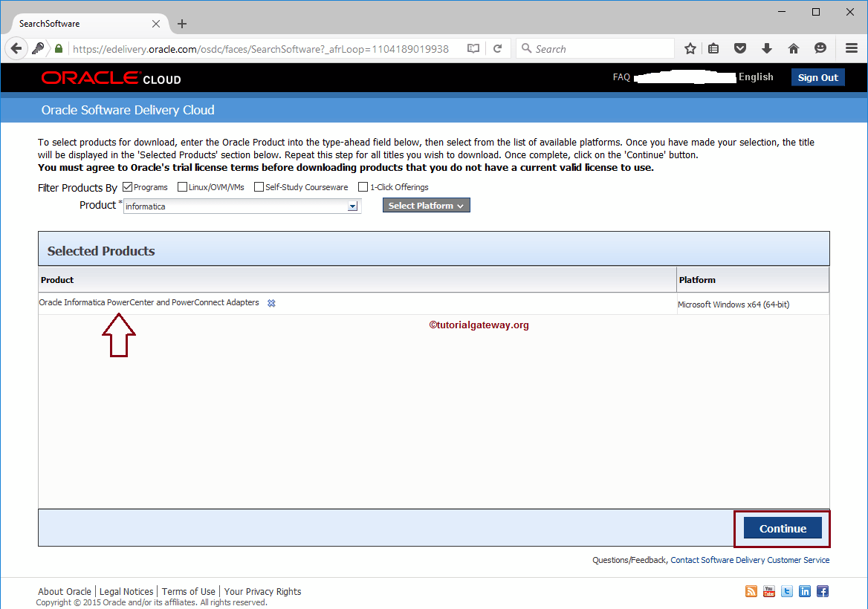Bookmark this page with star icon
Viewport: 868px width, 609px height.
point(690,49)
